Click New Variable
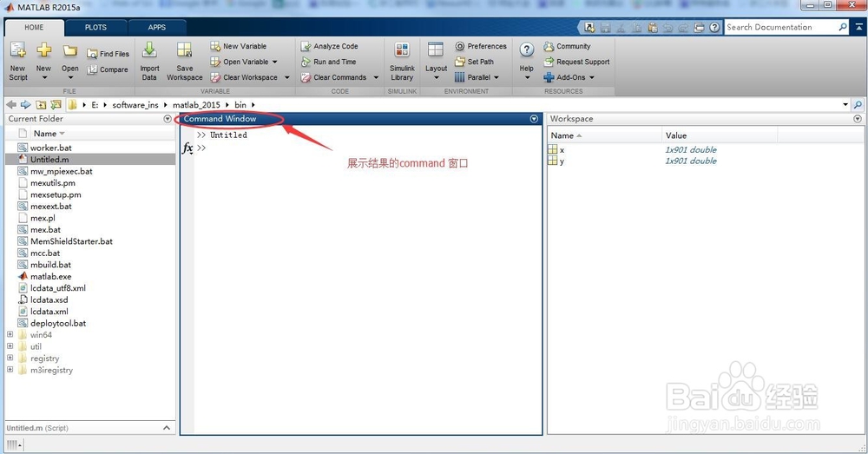 [x=239, y=46]
